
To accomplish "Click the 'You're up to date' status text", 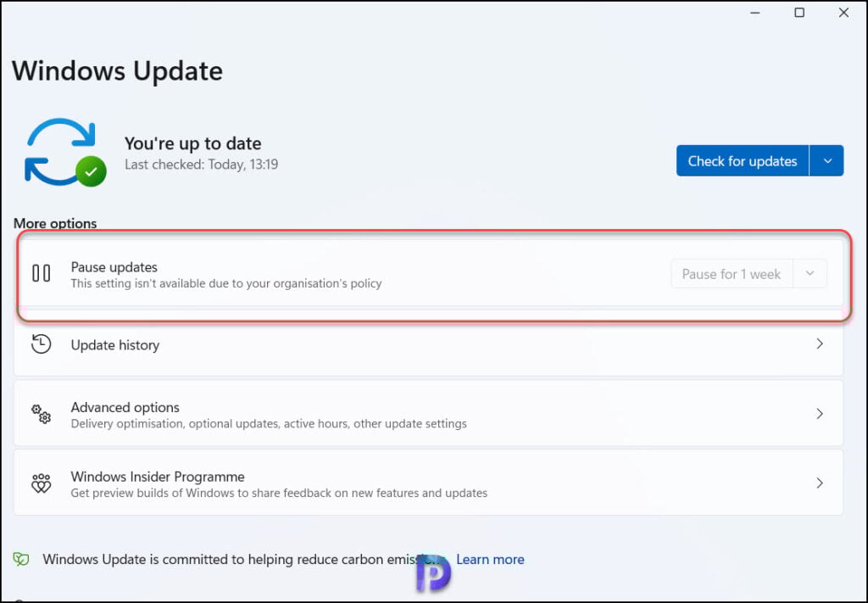I will (192, 143).
